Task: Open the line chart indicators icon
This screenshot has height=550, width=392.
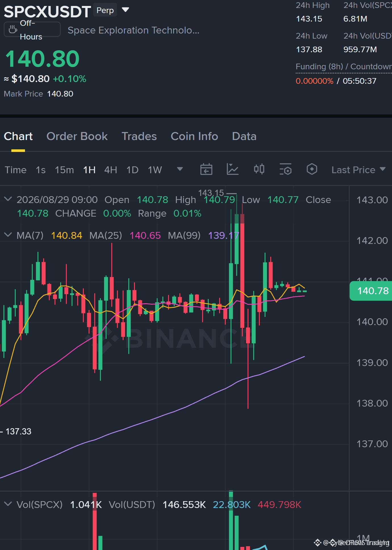Action: 232,169
